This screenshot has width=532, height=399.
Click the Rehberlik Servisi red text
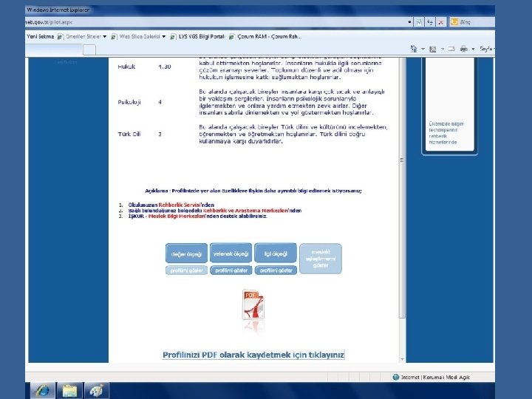(x=179, y=205)
